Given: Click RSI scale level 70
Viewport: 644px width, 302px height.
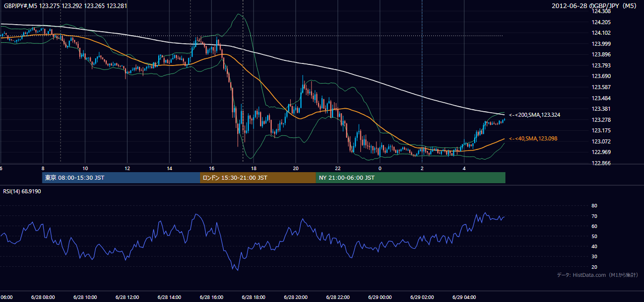Looking at the screenshot, I should pyautogui.click(x=594, y=216).
